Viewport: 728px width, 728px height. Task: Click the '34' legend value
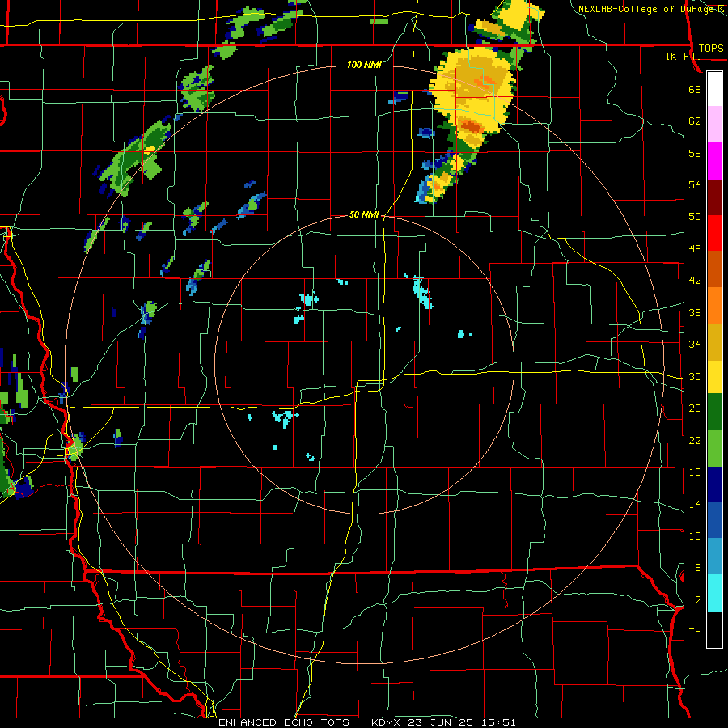coord(695,344)
